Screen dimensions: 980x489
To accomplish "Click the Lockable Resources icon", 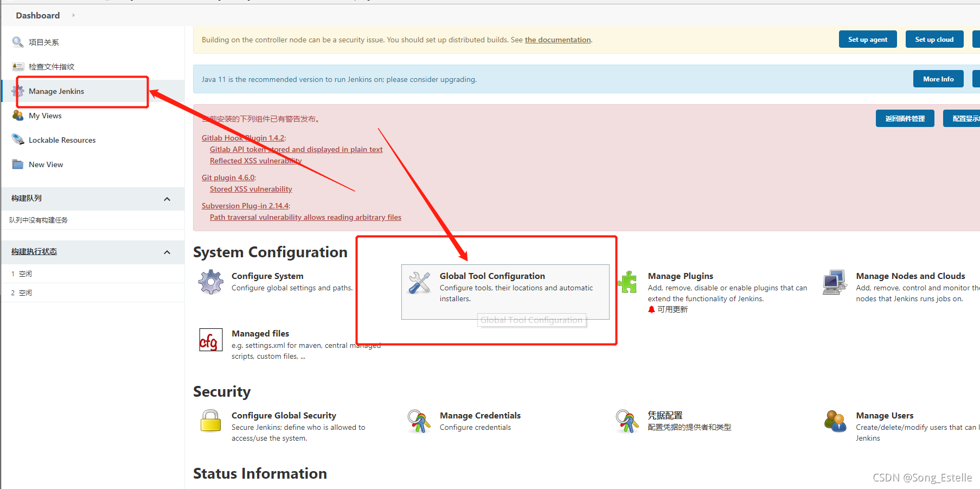I will pos(18,139).
